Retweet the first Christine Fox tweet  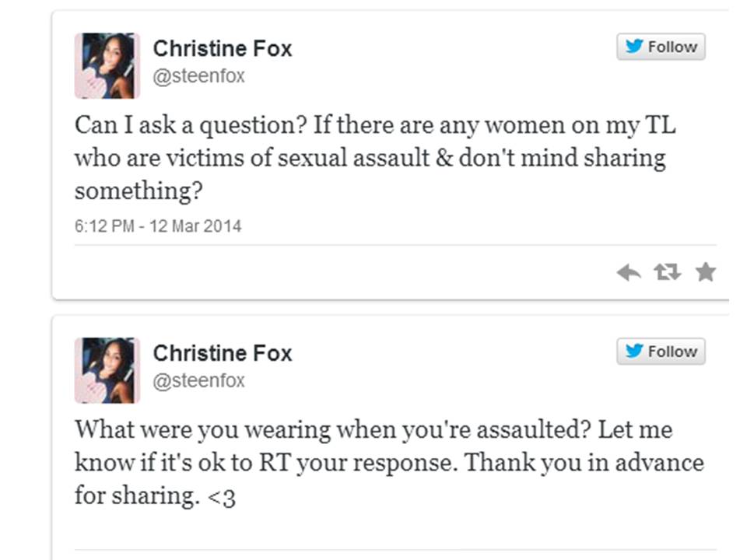(x=668, y=272)
